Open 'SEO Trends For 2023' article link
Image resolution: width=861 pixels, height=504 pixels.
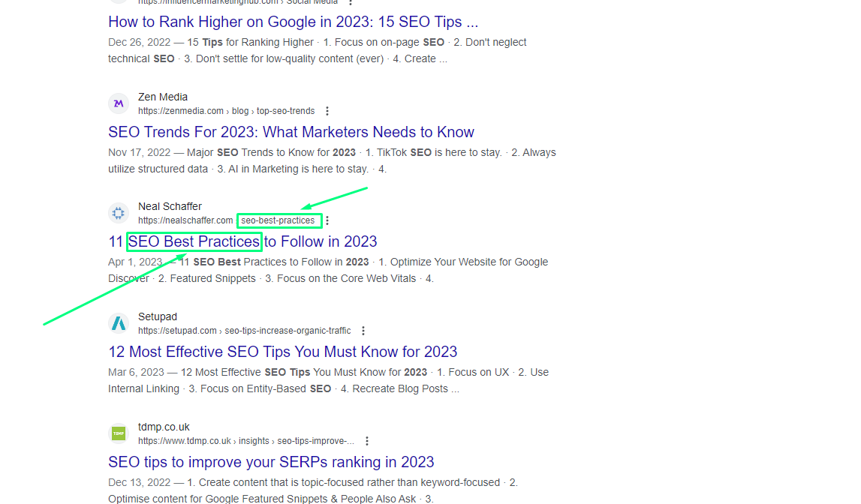(x=291, y=132)
